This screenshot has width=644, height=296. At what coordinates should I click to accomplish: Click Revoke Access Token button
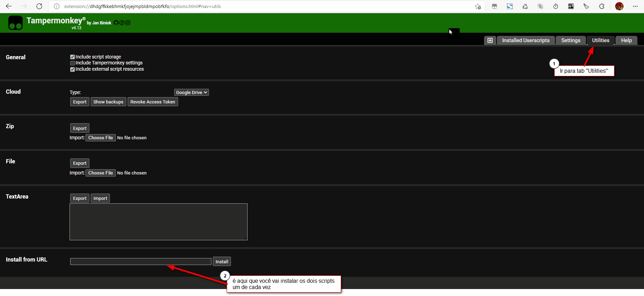point(153,102)
